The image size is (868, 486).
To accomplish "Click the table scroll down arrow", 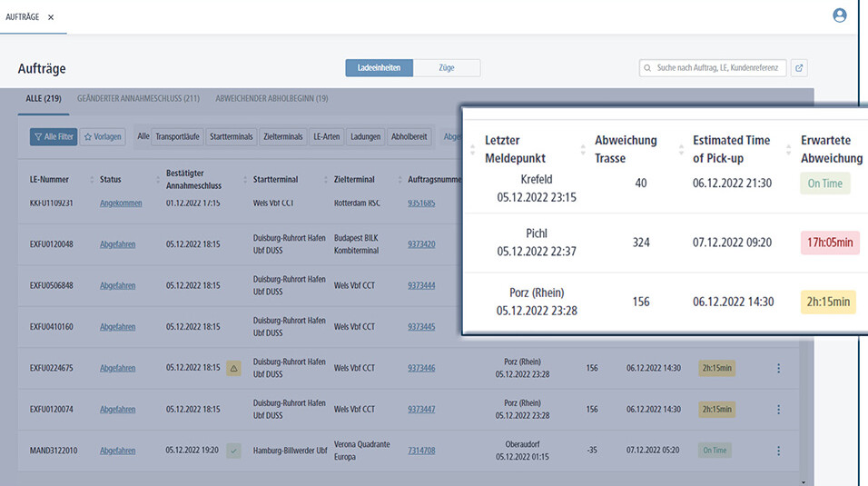I will point(804,482).
